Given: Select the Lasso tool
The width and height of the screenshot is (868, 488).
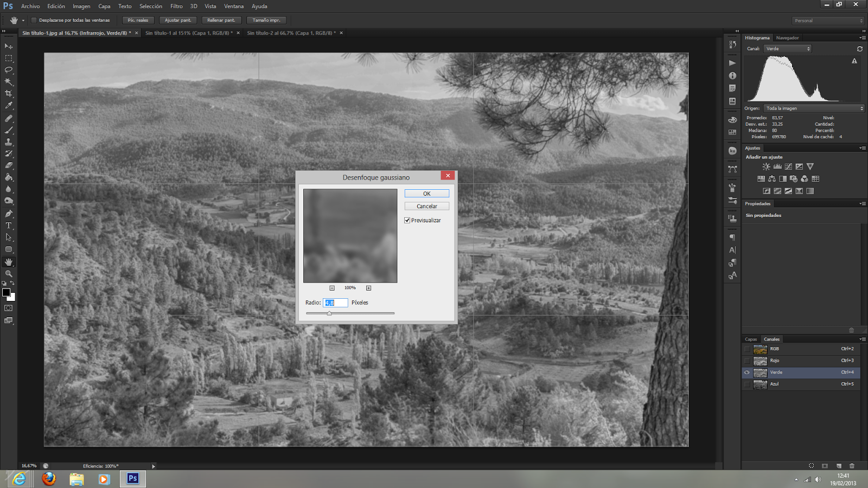Looking at the screenshot, I should 9,70.
